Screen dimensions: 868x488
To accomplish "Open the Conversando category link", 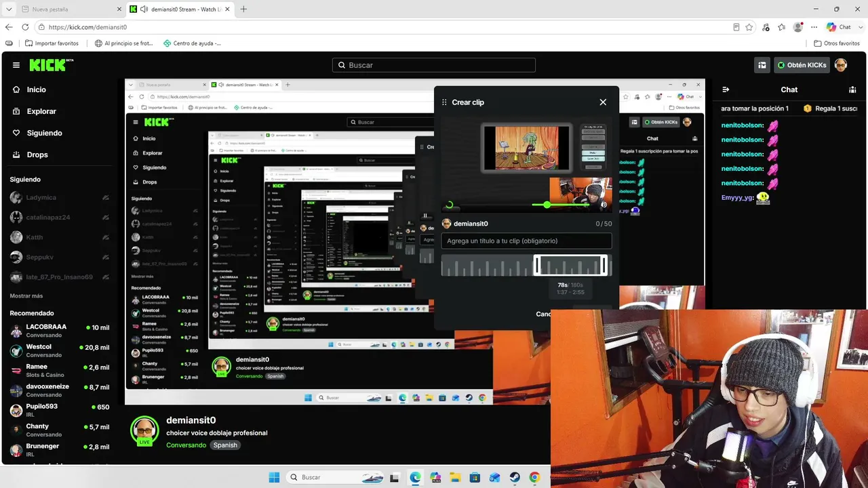I will pyautogui.click(x=186, y=445).
